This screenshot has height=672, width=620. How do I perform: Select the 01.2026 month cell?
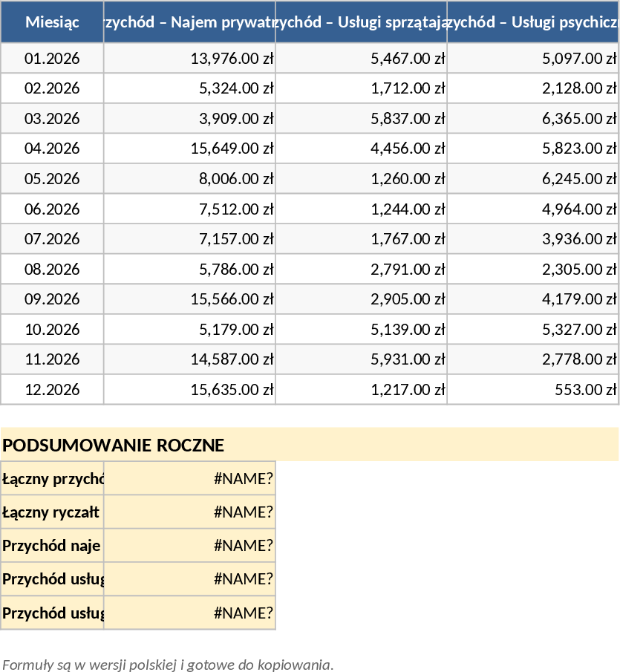tap(52, 59)
